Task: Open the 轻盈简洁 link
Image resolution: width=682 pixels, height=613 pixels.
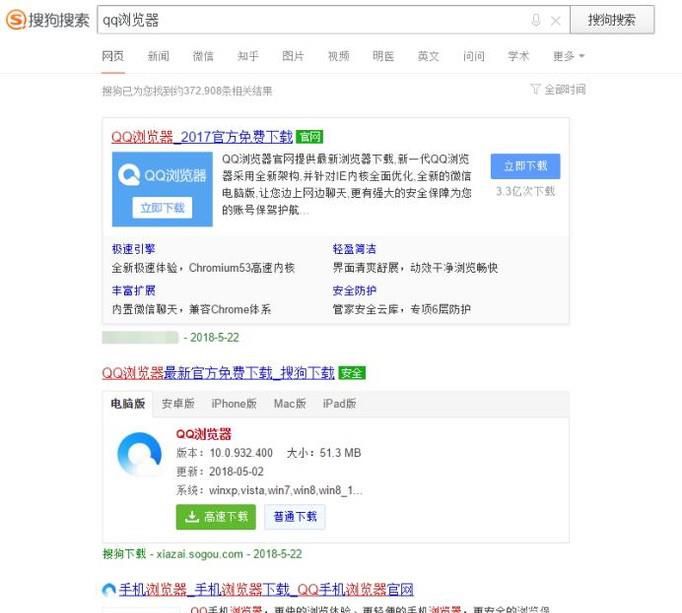Action: pyautogui.click(x=354, y=249)
